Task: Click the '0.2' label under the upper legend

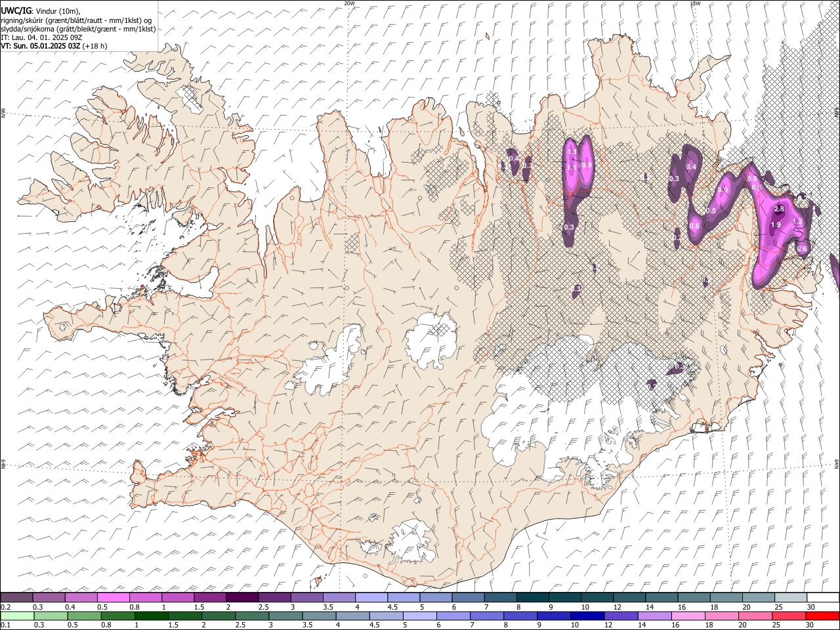Action: click(x=5, y=606)
